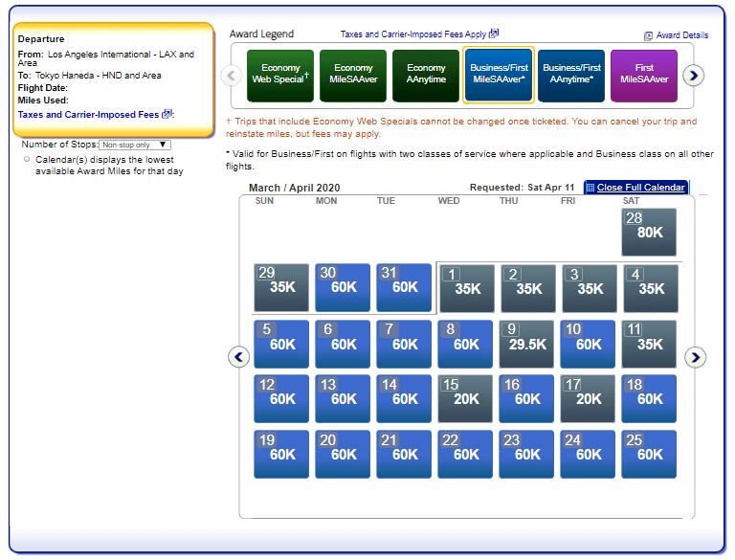The height and width of the screenshot is (560, 735).
Task: Open the Award Details popup icon
Action: click(648, 35)
